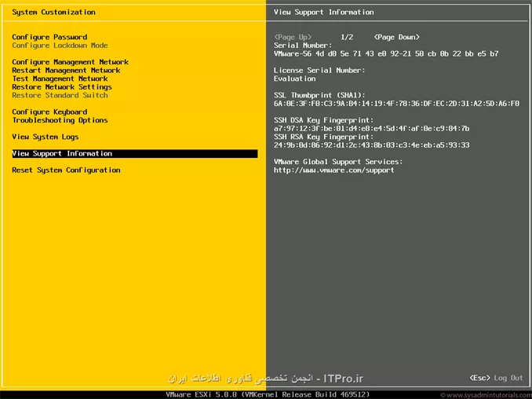Image resolution: width=532 pixels, height=399 pixels.
Task: Click the Serial Number label
Action: [x=303, y=46]
